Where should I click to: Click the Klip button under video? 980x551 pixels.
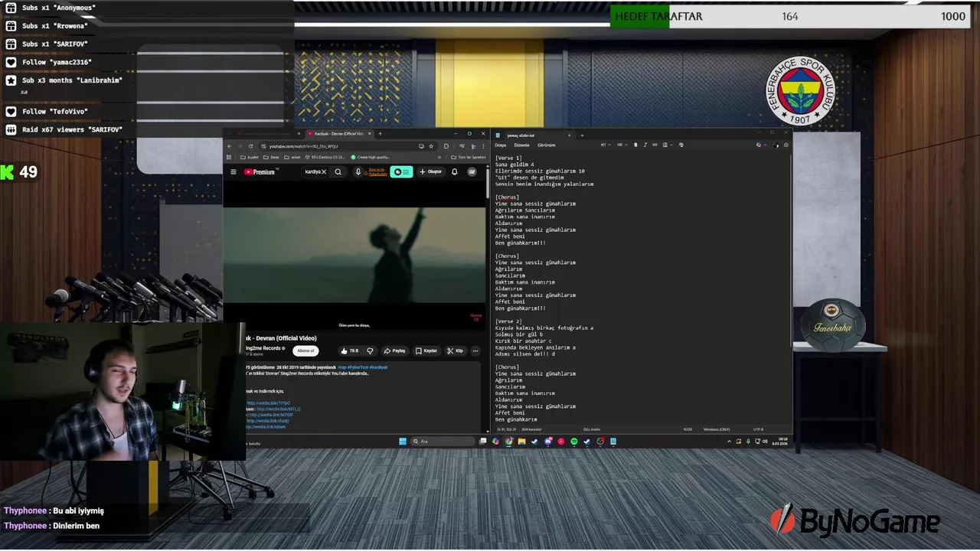pos(456,350)
